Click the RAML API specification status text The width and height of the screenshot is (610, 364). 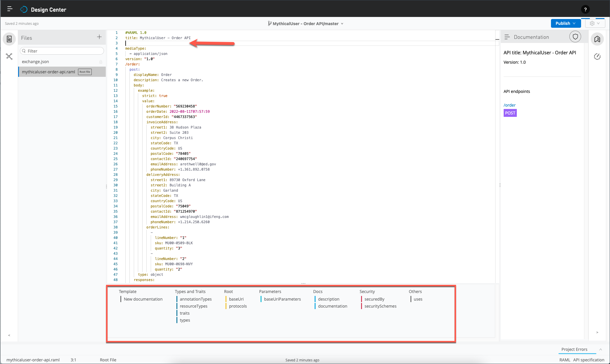[582, 360]
